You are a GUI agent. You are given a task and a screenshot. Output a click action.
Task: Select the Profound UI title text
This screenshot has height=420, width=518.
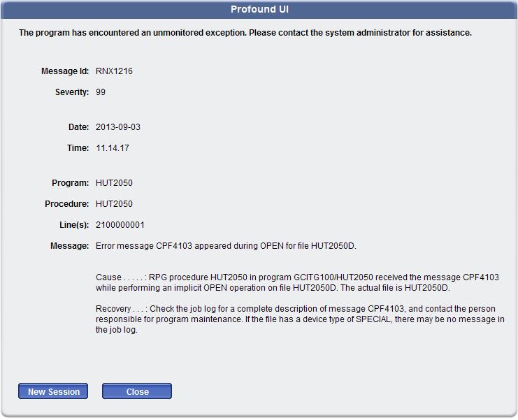click(259, 9)
